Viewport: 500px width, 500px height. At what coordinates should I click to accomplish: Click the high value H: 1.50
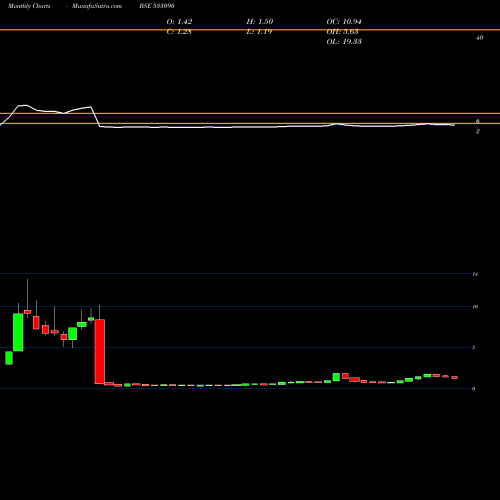pyautogui.click(x=260, y=22)
